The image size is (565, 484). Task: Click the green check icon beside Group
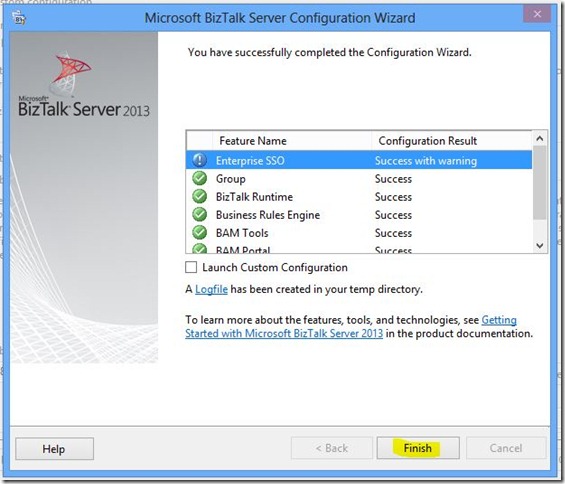pos(200,178)
